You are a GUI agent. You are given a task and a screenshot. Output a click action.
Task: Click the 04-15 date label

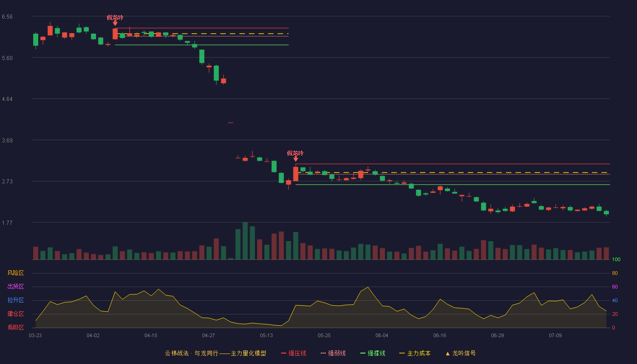[x=151, y=335]
